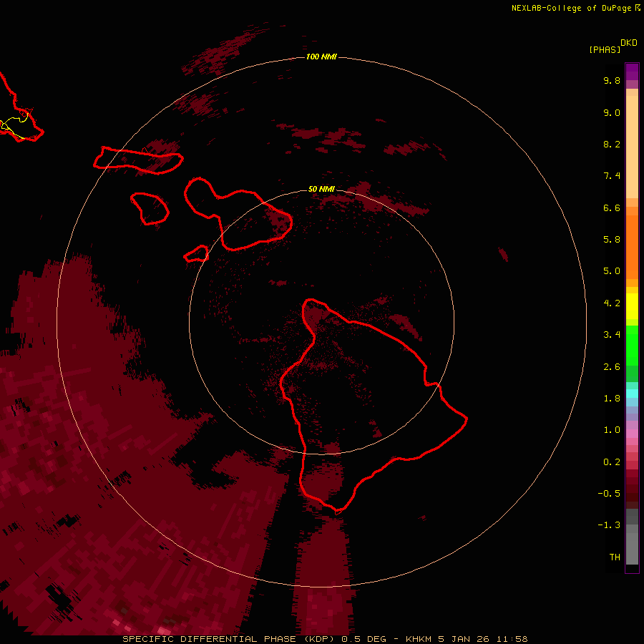Click the KHKM radar station identifier

419,639
